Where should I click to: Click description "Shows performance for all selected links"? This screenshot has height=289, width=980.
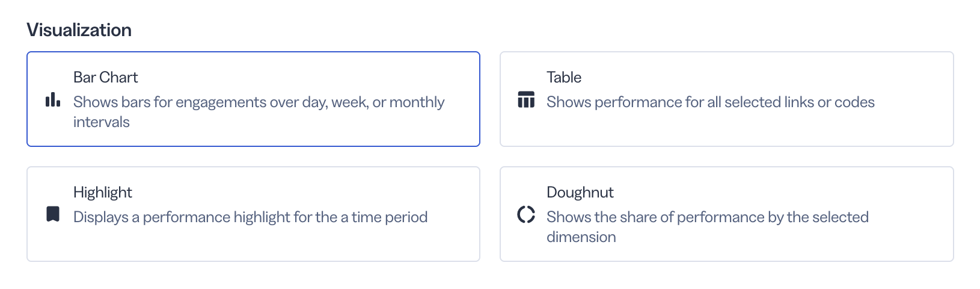coord(711,102)
